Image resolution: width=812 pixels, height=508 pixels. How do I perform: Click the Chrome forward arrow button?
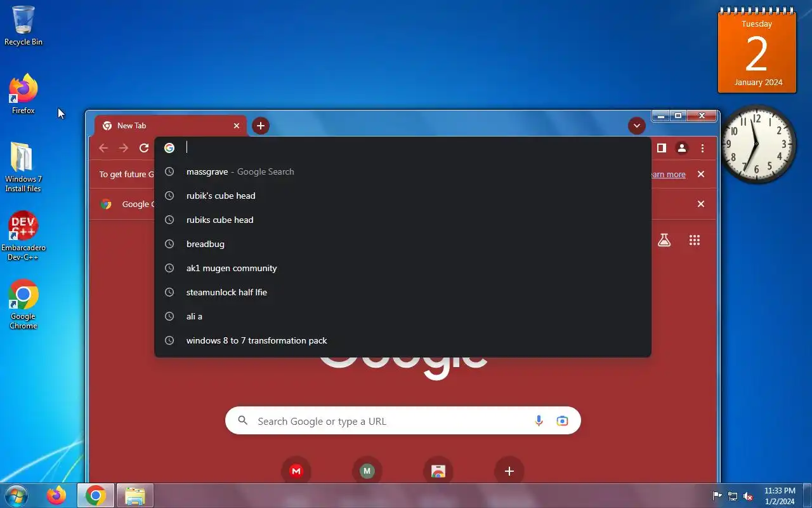pos(124,148)
